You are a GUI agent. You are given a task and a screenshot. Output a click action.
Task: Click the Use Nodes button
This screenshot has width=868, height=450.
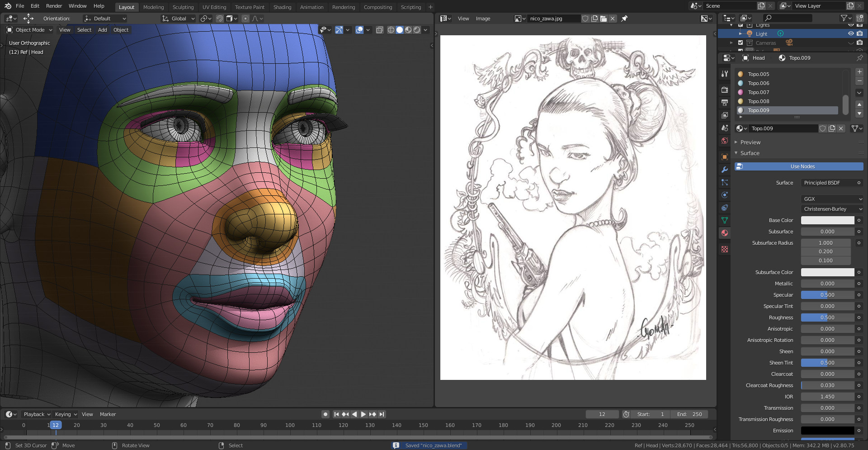tap(799, 166)
